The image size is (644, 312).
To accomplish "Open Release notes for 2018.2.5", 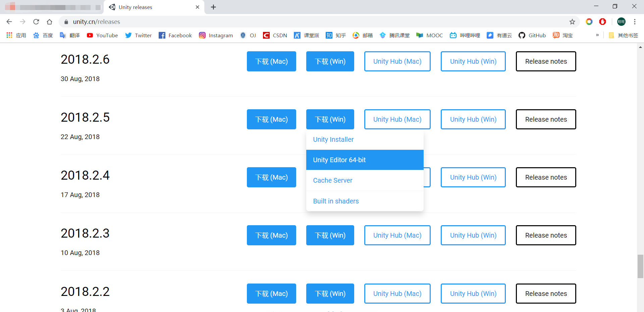I will pos(546,119).
